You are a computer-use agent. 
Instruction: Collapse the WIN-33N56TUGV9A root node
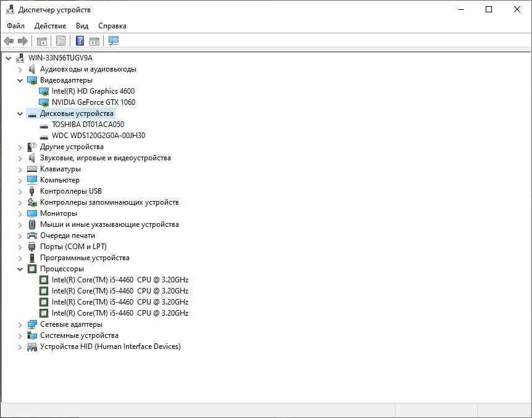point(9,59)
